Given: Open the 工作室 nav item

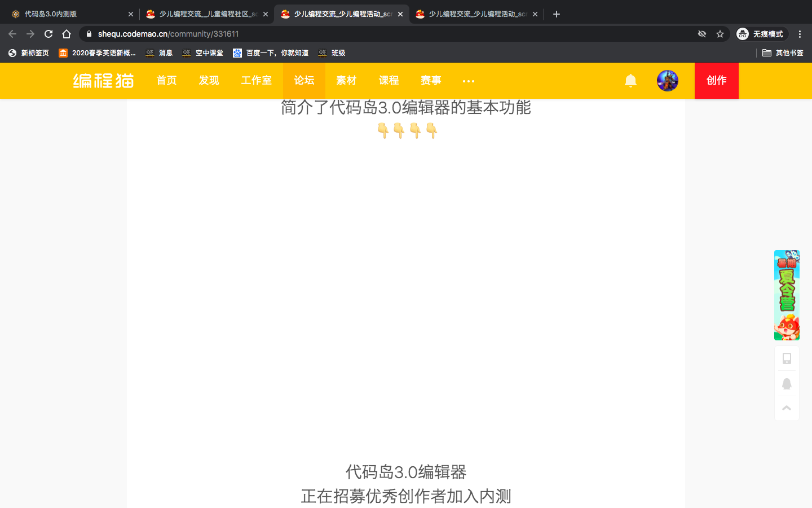Looking at the screenshot, I should click(x=257, y=81).
